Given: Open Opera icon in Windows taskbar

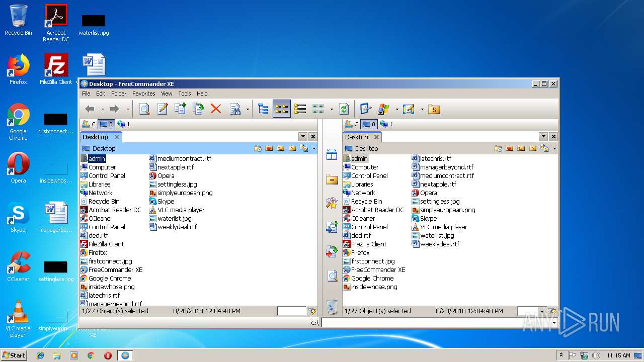Looking at the screenshot, I should pyautogui.click(x=108, y=355).
